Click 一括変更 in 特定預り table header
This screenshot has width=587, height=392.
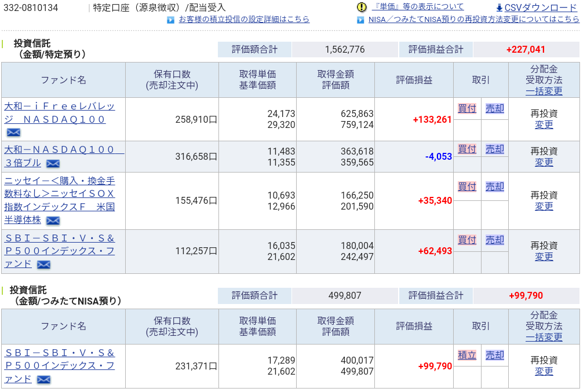(544, 91)
